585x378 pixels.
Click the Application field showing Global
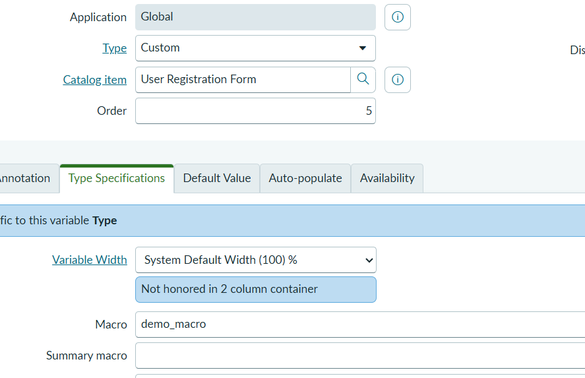click(255, 17)
